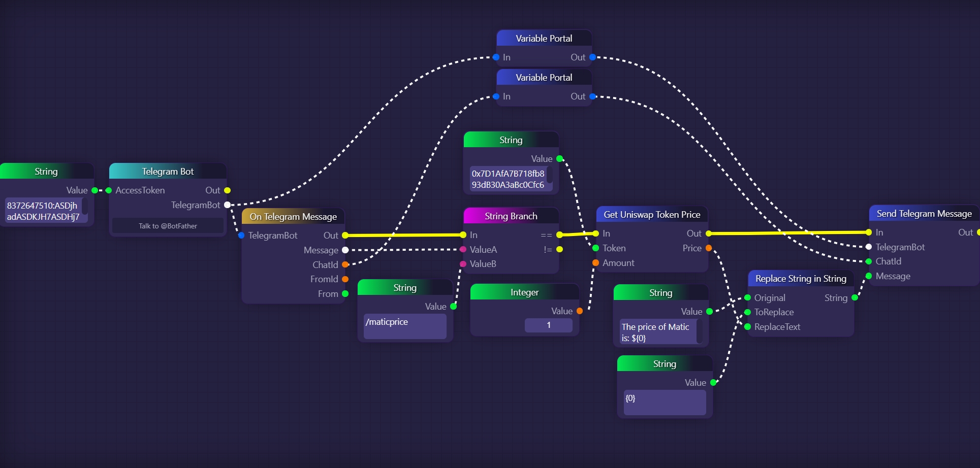Click the Talk to @BotFather button
This screenshot has width=980, height=468.
pos(168,226)
